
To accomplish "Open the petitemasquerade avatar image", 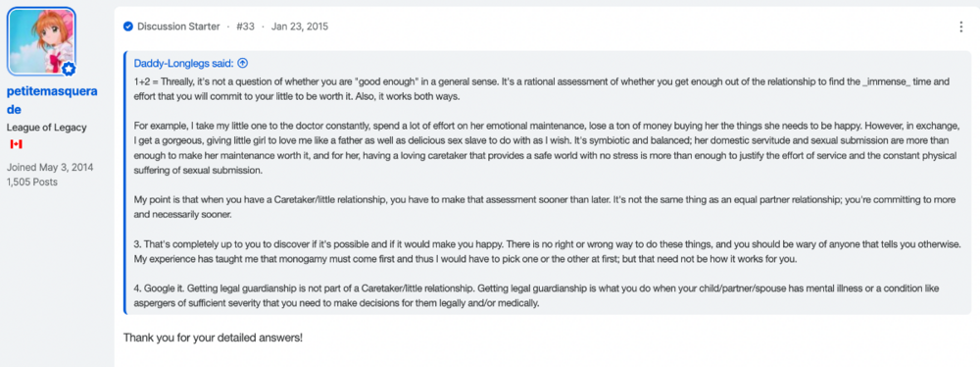I will click(41, 41).
